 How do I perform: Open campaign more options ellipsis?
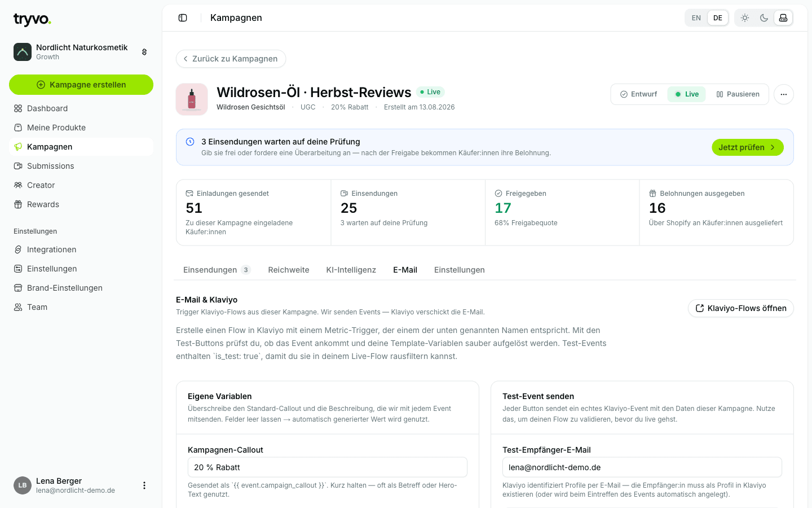[x=784, y=94]
